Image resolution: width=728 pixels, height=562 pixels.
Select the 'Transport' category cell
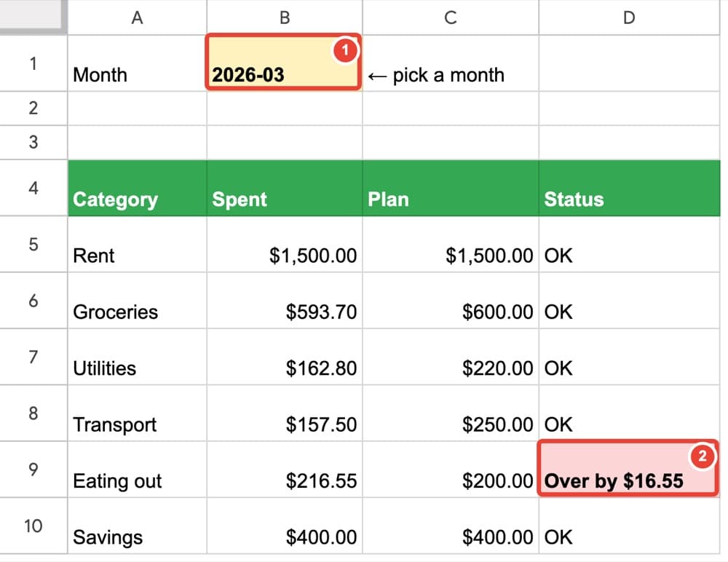(138, 413)
